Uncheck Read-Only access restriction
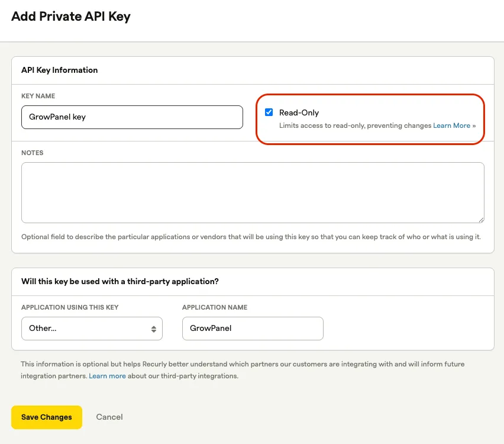The image size is (504, 444). tap(269, 112)
